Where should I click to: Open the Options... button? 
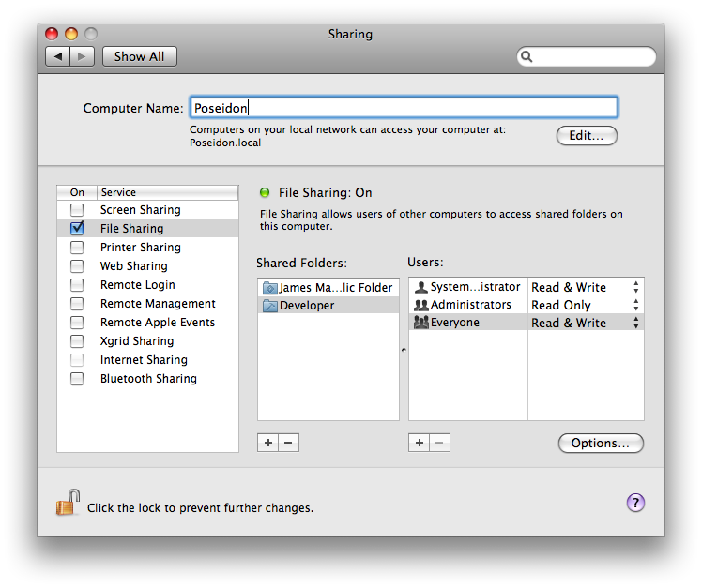(601, 443)
